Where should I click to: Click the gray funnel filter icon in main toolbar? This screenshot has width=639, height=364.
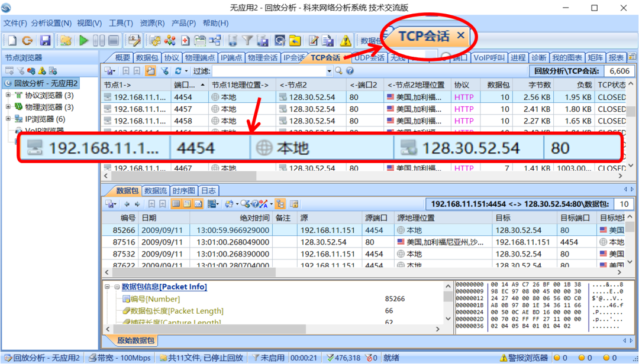[247, 40]
